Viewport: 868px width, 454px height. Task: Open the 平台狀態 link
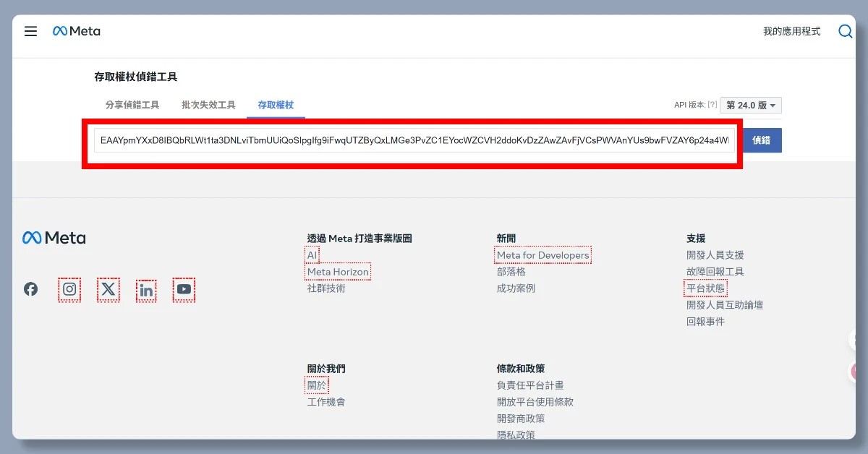point(705,288)
